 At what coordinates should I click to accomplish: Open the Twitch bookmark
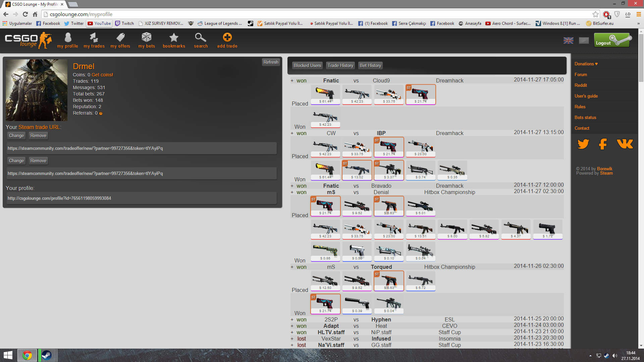124,23
